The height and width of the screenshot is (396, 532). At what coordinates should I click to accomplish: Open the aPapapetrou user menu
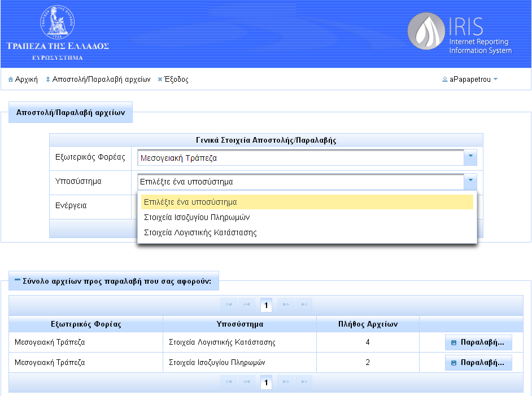(x=470, y=80)
